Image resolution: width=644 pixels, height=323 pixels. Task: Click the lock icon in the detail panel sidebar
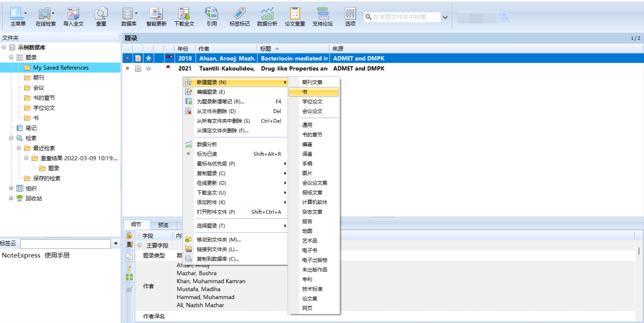pyautogui.click(x=129, y=235)
